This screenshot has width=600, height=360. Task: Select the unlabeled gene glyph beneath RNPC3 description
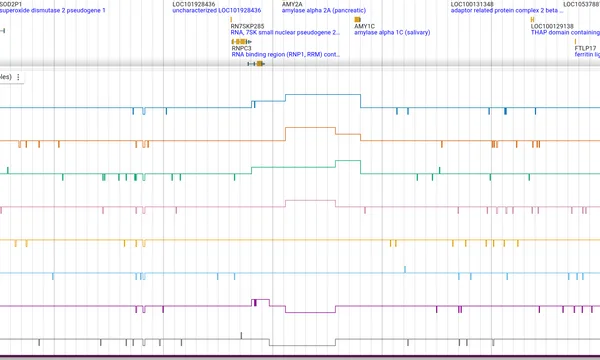(256, 64)
